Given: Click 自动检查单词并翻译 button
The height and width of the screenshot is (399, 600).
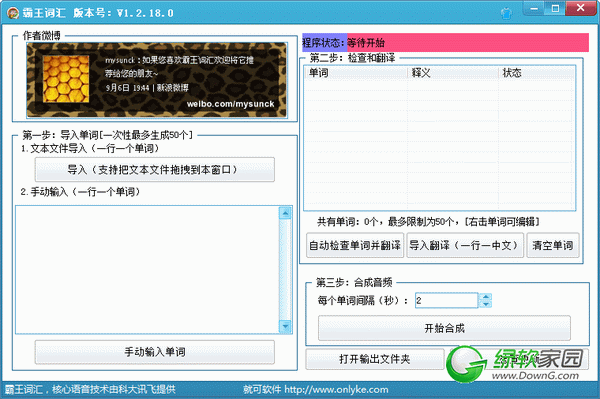Looking at the screenshot, I should [355, 245].
